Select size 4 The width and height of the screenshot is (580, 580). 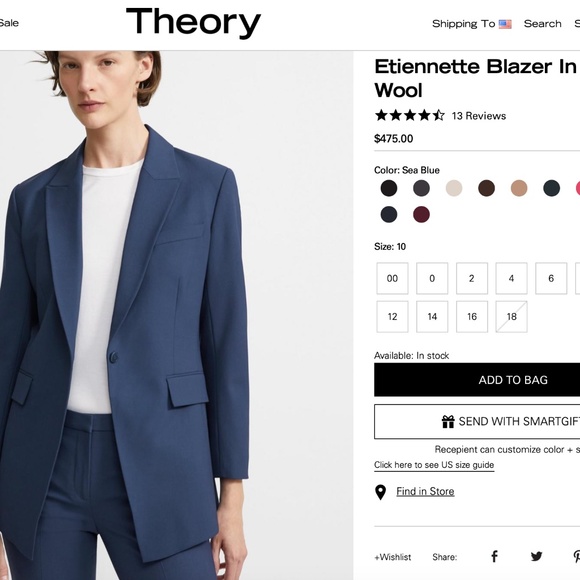pos(511,279)
